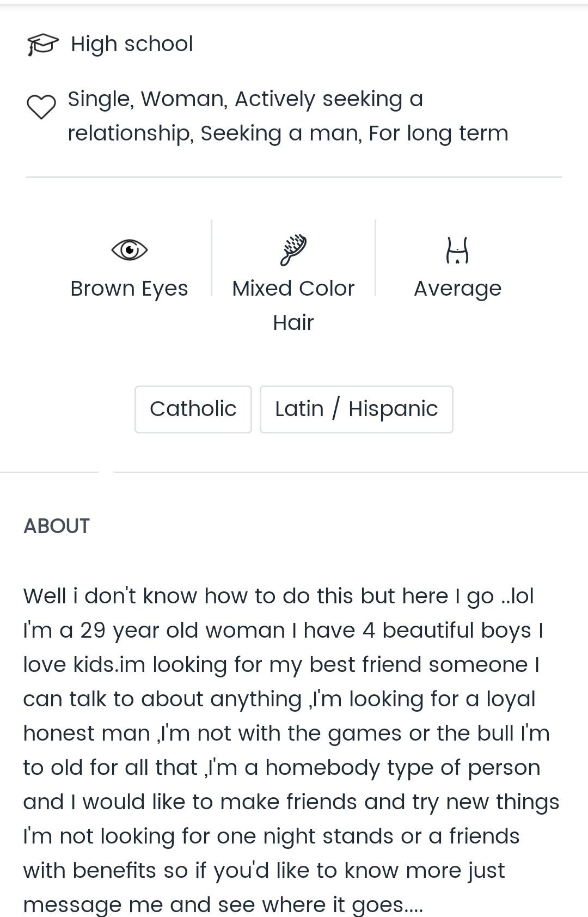Click the vertical divider between eyes and hair
588x917 pixels.
pyautogui.click(x=211, y=258)
